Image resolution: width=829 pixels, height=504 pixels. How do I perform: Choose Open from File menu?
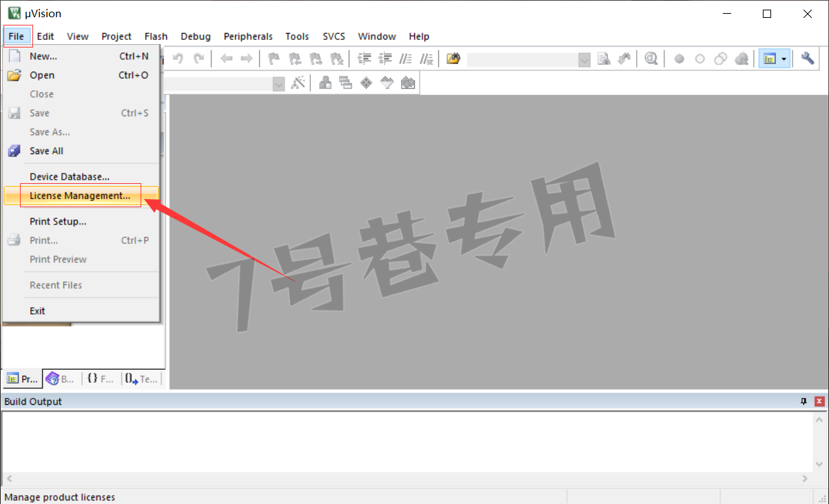(x=81, y=75)
